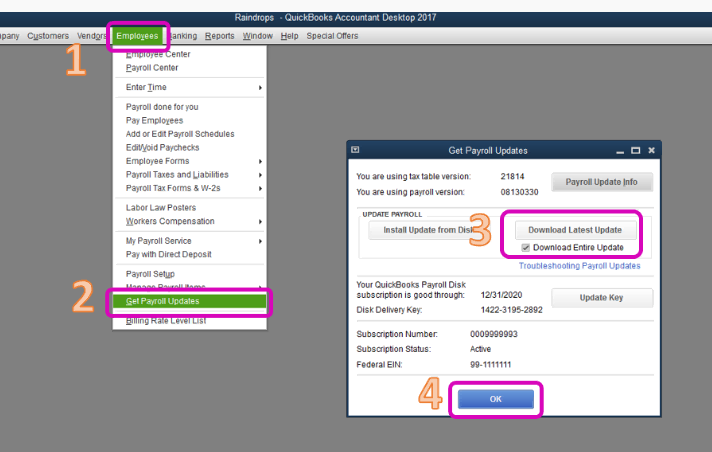
Task: Click the Active subscription status value
Action: point(480,349)
